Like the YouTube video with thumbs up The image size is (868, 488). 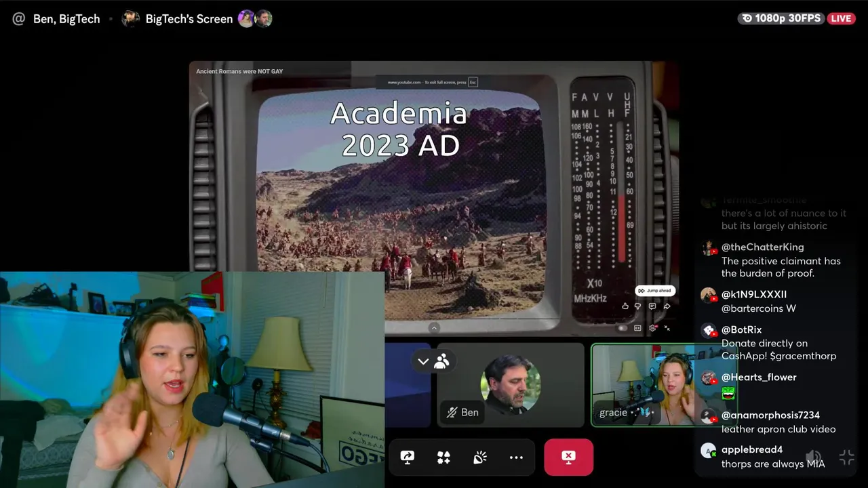coord(625,306)
